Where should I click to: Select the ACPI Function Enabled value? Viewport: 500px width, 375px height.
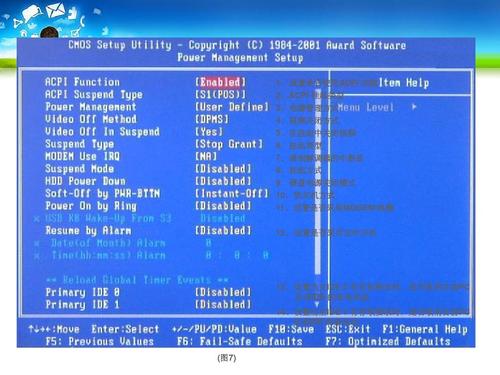coord(220,82)
